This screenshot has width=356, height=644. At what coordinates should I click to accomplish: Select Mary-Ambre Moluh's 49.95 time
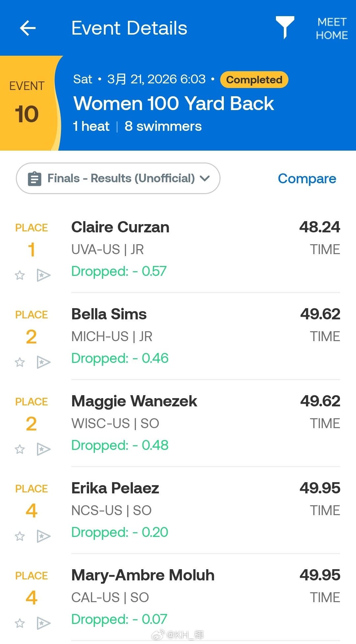pyautogui.click(x=320, y=575)
